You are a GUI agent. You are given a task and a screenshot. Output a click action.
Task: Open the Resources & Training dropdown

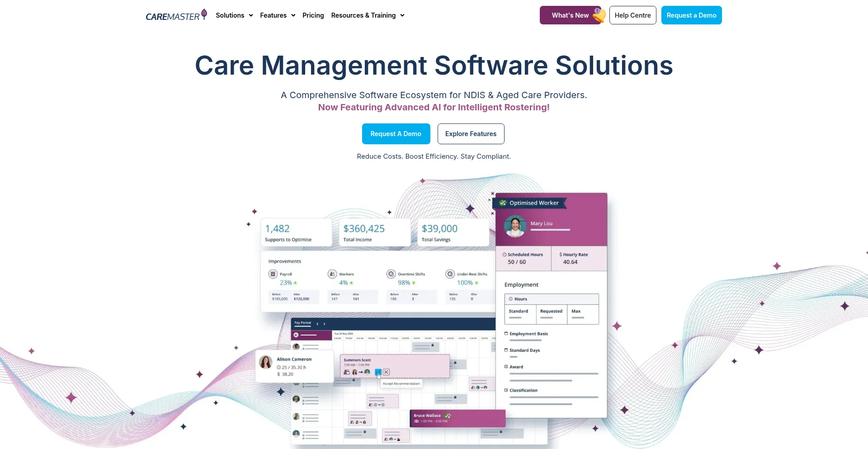coord(368,15)
